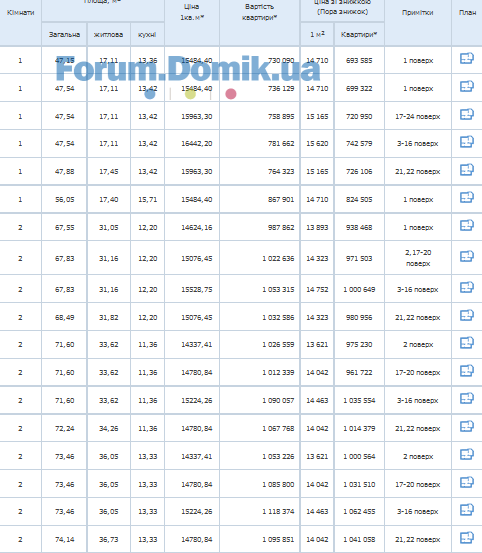
Task: Select the highlighted 47,15 total area cell
Action: (65, 60)
